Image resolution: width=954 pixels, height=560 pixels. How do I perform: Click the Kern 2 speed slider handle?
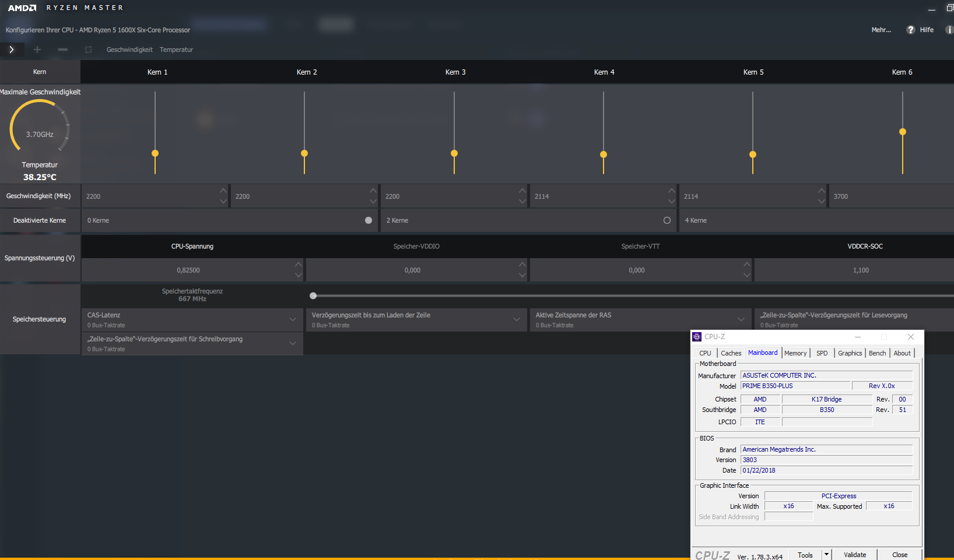304,153
